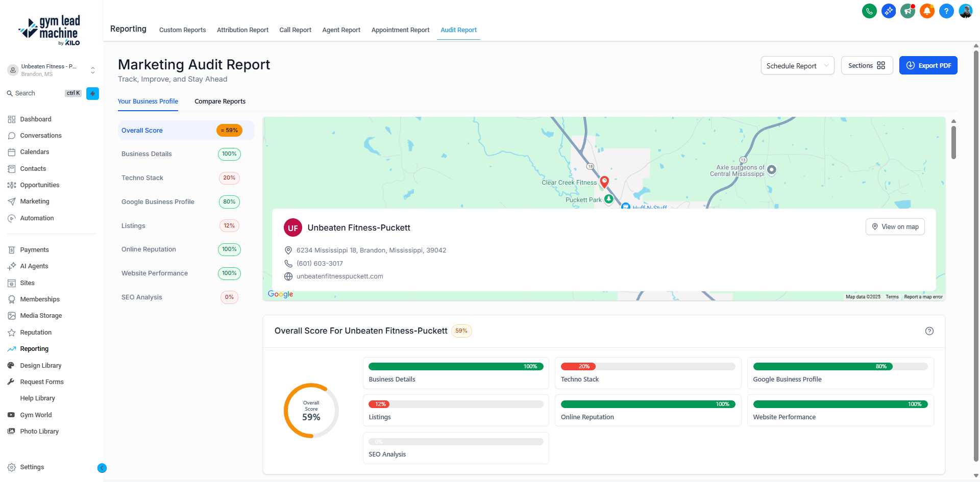
Task: Select Overall Score section in list
Action: tap(186, 131)
